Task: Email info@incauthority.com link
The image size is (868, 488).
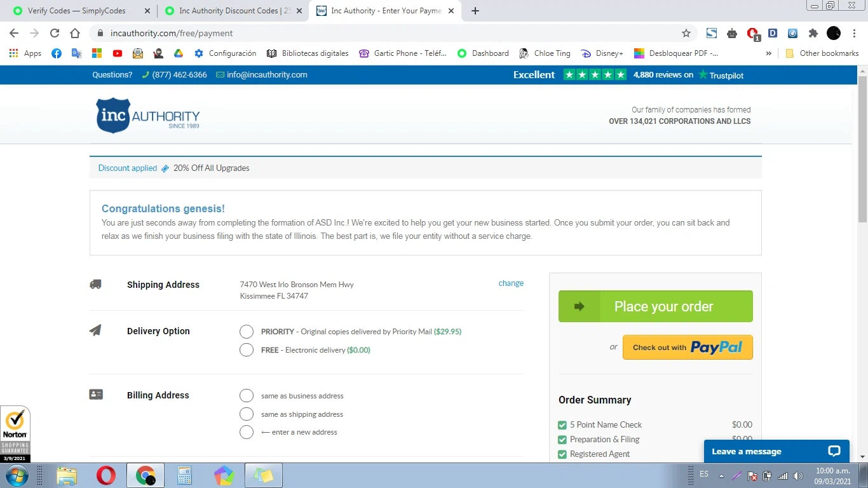Action: (x=262, y=75)
